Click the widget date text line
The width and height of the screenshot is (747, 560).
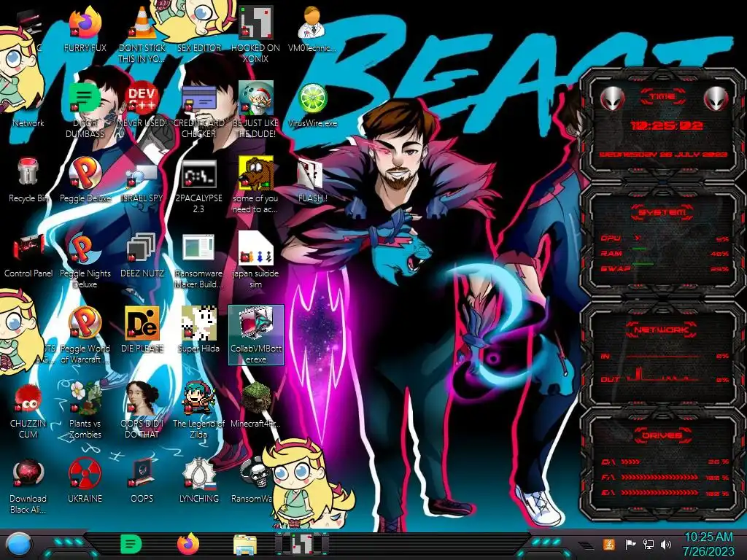(664, 155)
